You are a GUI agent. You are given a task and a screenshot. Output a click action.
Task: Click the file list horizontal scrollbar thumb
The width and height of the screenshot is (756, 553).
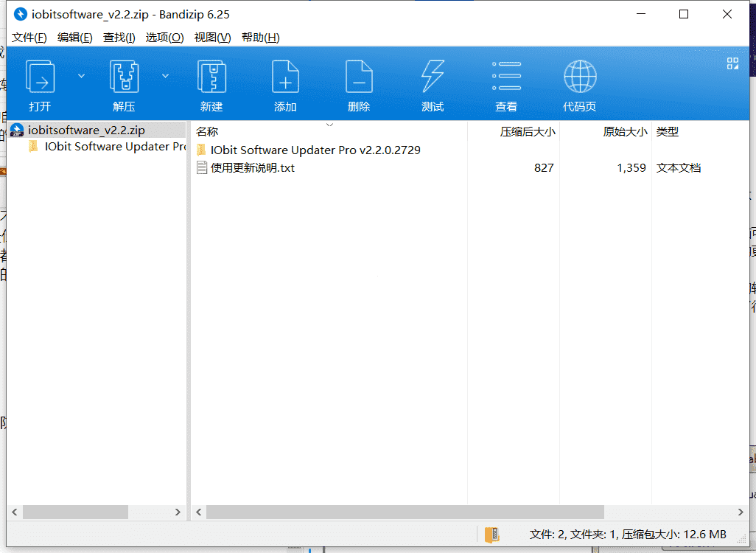[x=405, y=512]
